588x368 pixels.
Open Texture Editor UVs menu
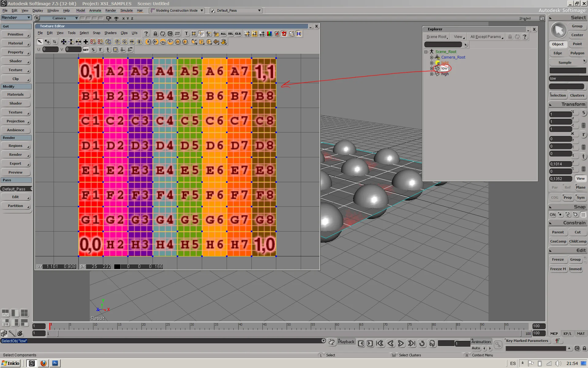coord(134,33)
